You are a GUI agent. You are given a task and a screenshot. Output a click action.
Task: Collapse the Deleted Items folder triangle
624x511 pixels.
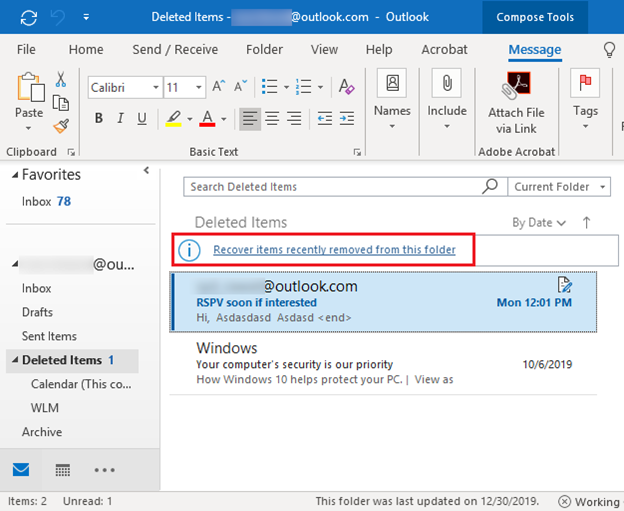(15, 360)
